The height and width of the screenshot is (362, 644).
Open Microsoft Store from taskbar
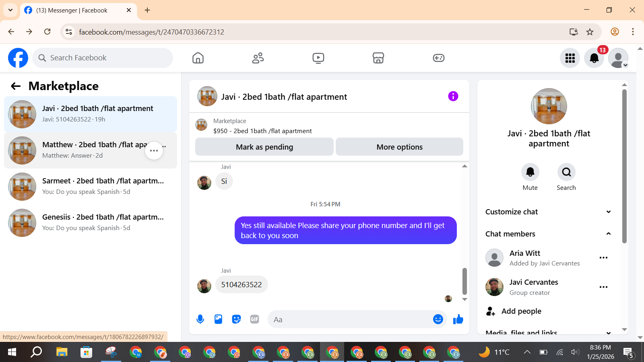86,352
